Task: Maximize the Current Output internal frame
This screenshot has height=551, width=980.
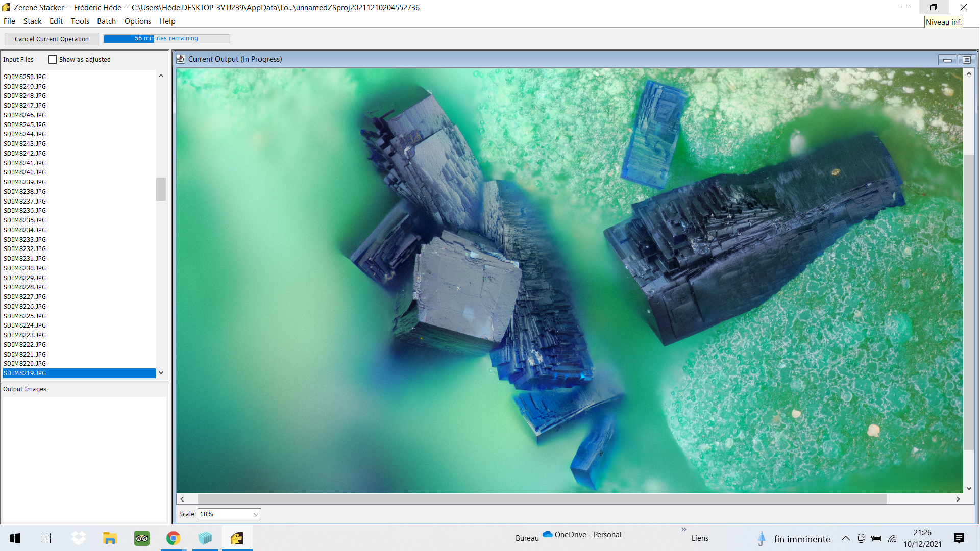Action: [x=966, y=60]
